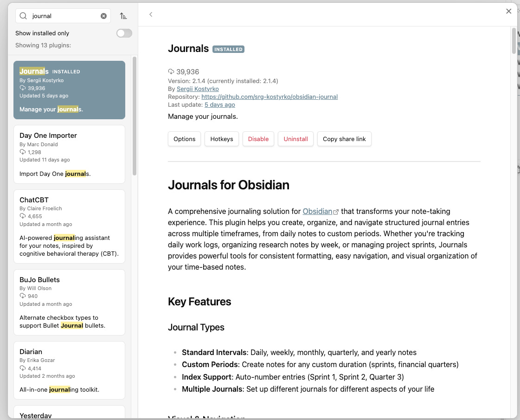Click 'By Marc Donald' text
This screenshot has height=420, width=520.
39,144
